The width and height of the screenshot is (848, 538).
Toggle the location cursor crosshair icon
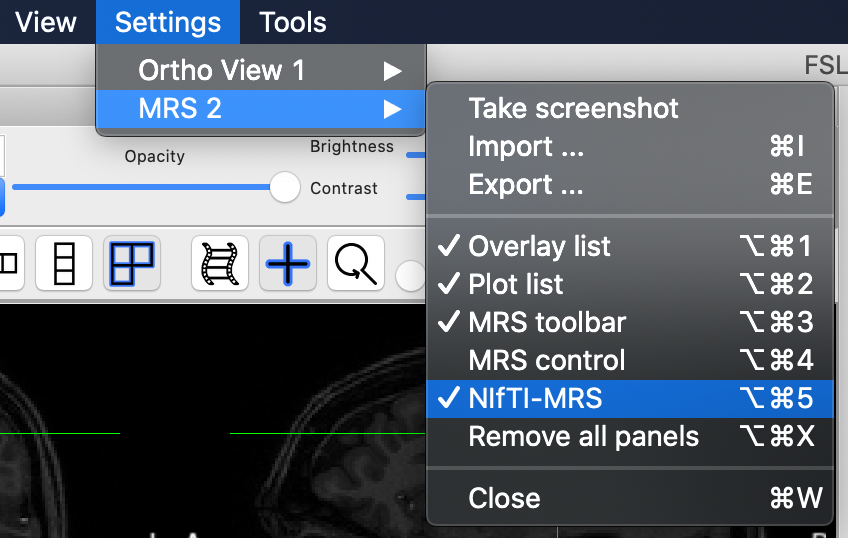pyautogui.click(x=287, y=264)
